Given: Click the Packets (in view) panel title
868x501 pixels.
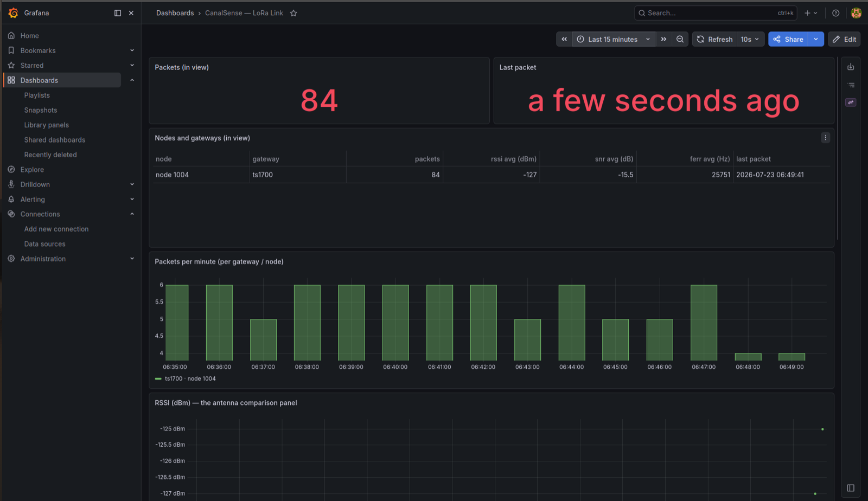Looking at the screenshot, I should [182, 67].
